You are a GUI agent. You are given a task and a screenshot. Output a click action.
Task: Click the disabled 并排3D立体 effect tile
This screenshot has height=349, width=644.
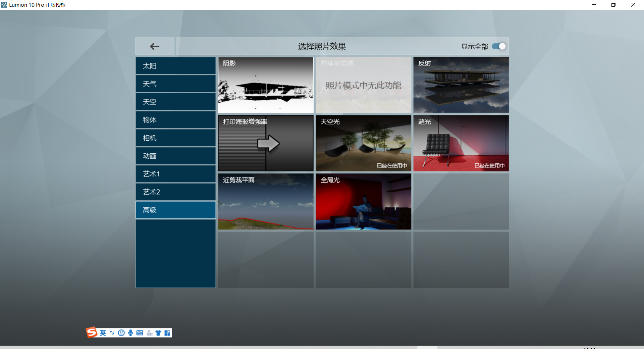tap(363, 85)
